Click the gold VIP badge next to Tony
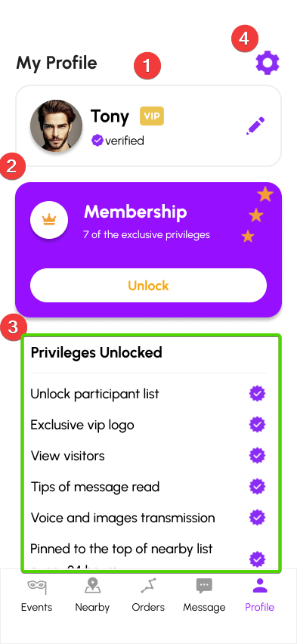The image size is (297, 644). [152, 116]
